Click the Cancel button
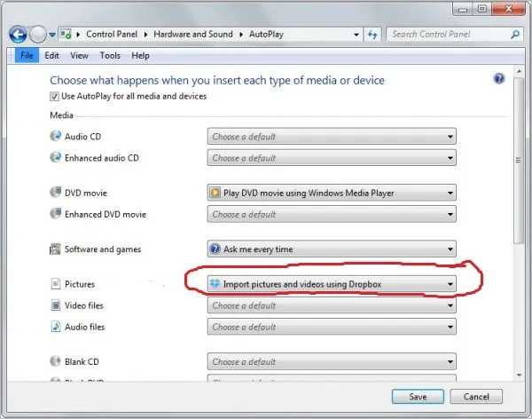 click(476, 397)
